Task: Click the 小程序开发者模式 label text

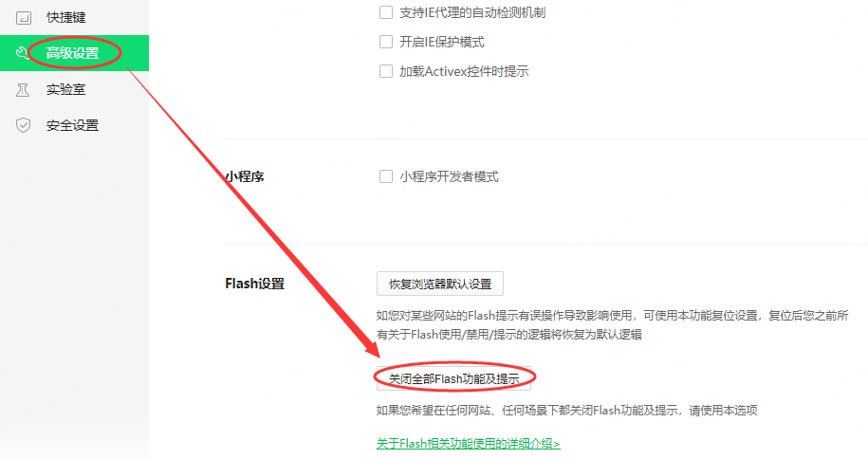Action: pyautogui.click(x=449, y=176)
